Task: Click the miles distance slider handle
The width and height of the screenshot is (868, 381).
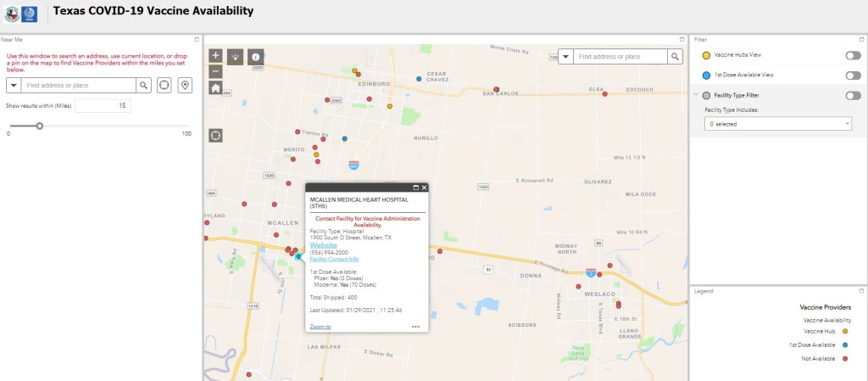Action: coord(39,126)
